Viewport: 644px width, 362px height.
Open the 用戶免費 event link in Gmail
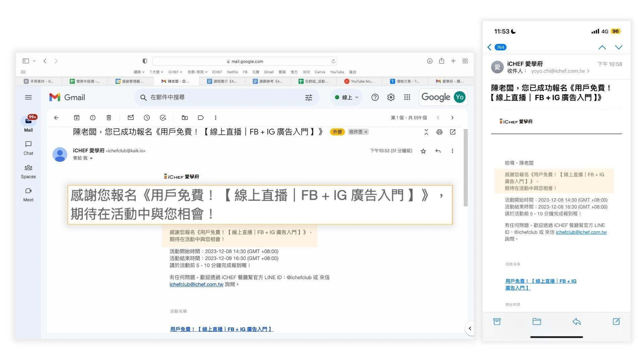222,329
